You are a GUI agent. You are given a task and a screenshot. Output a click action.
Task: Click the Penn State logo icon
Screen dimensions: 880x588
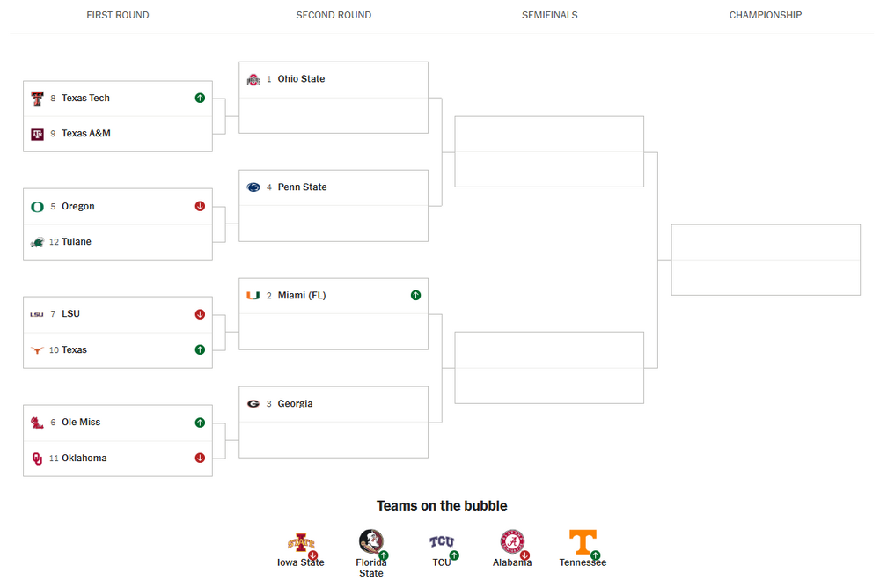[x=253, y=187]
